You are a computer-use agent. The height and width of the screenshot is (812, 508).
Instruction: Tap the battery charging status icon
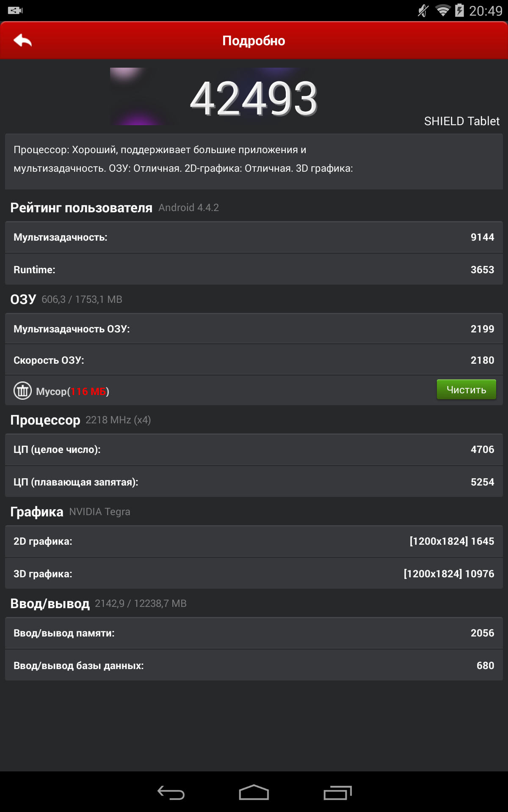[x=459, y=11]
